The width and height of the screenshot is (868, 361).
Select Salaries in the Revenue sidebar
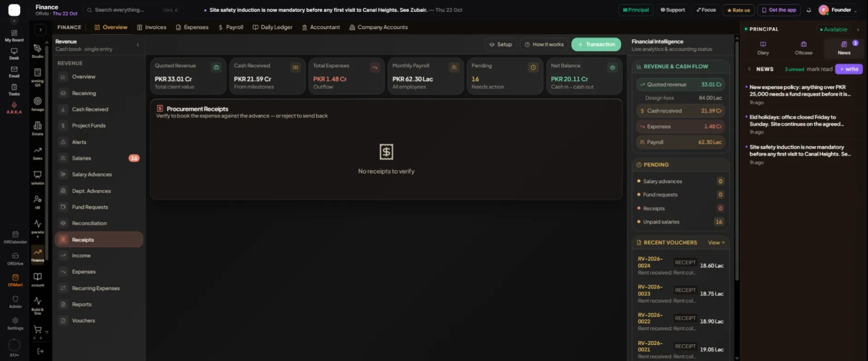coord(99,158)
